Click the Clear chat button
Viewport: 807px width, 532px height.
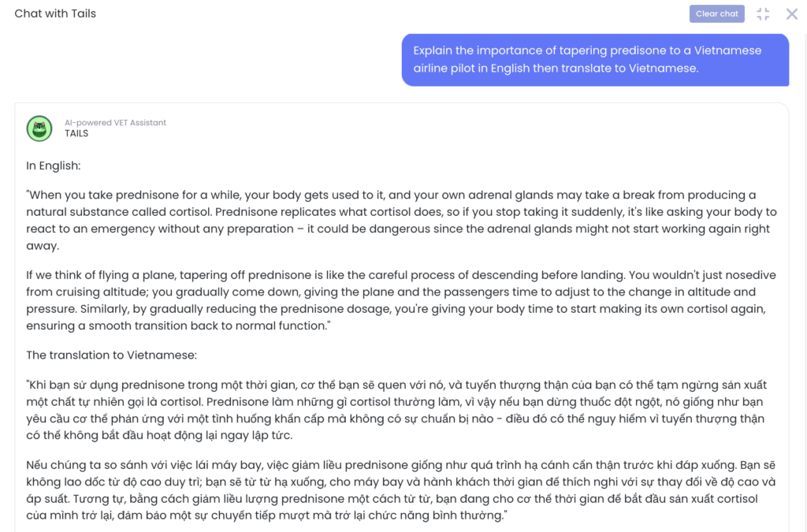[716, 14]
